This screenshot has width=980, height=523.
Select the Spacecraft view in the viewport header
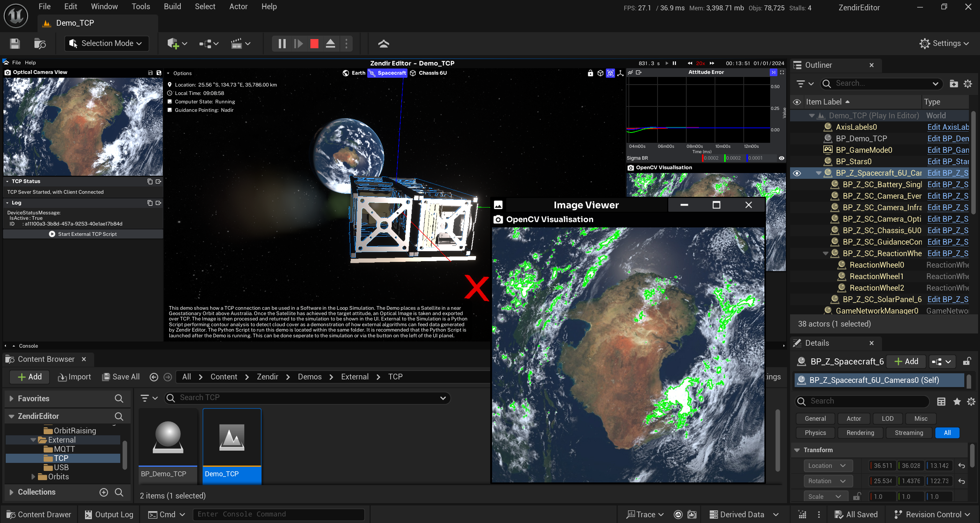point(387,73)
